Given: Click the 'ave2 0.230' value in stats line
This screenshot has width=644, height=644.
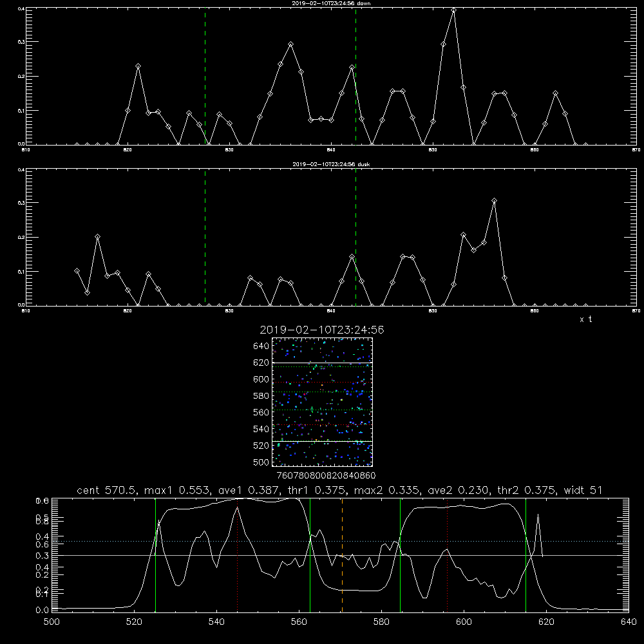Looking at the screenshot, I should click(459, 490).
